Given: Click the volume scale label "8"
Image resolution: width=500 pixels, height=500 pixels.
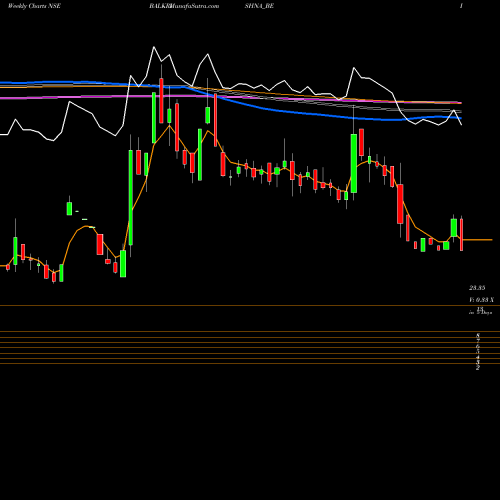Looking at the screenshot, I should (478, 335).
